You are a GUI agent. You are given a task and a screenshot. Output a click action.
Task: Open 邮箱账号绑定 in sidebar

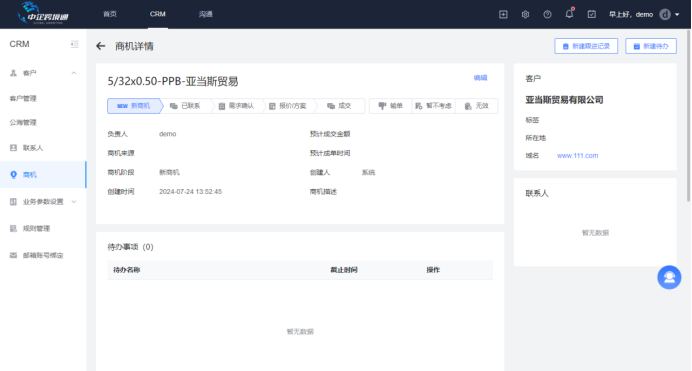coord(43,255)
